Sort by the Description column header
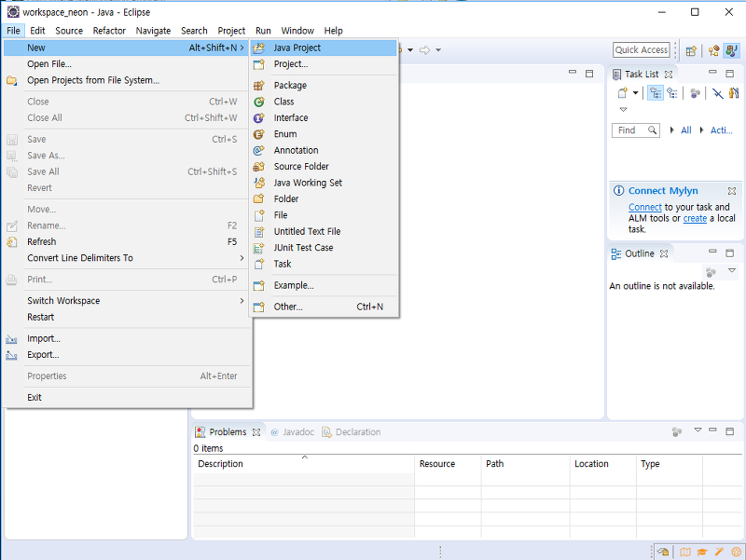The height and width of the screenshot is (560, 746). point(304,464)
